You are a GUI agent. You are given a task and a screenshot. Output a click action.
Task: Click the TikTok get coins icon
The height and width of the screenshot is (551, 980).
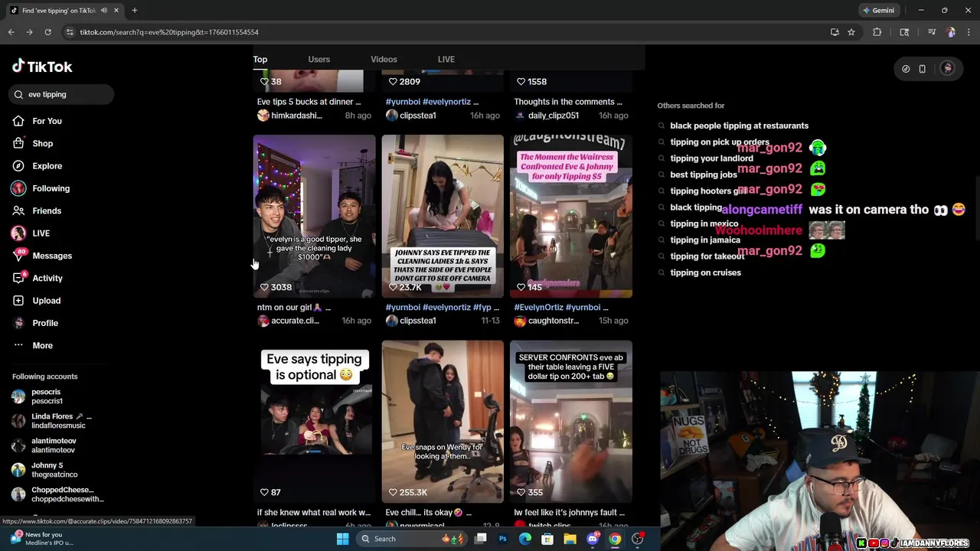[906, 69]
